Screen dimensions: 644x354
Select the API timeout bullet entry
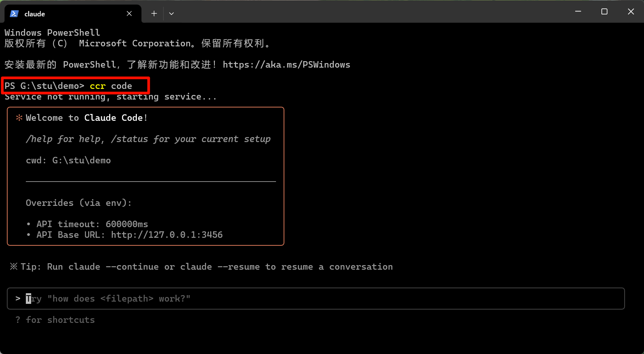pos(87,224)
